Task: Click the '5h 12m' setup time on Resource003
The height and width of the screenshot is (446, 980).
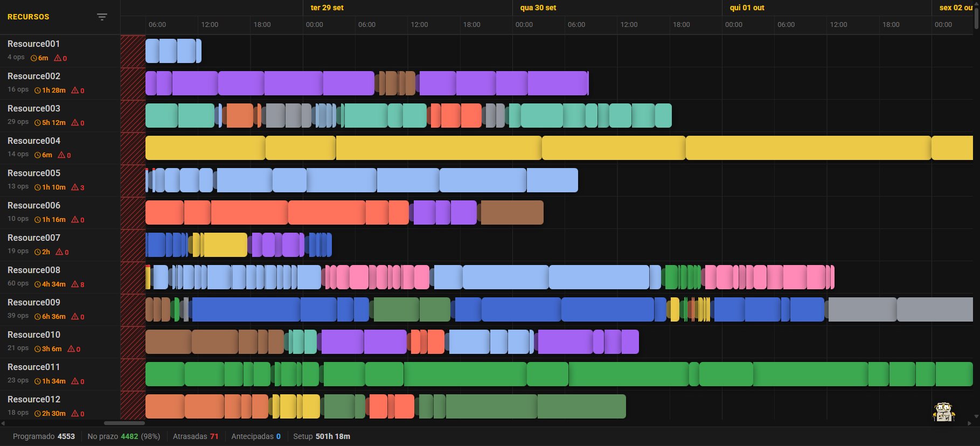Action: [54, 123]
